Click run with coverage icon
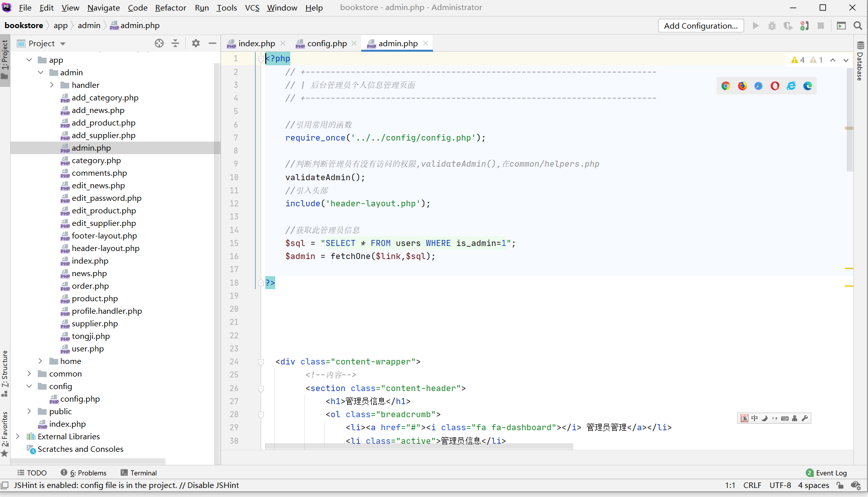 [788, 26]
